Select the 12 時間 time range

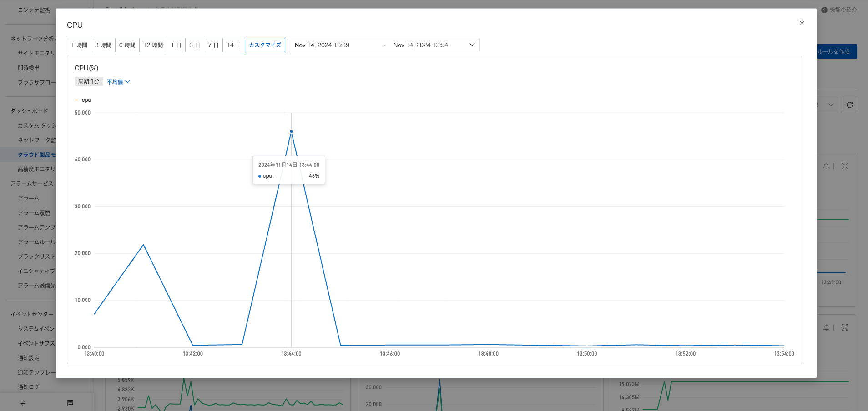pyautogui.click(x=153, y=45)
